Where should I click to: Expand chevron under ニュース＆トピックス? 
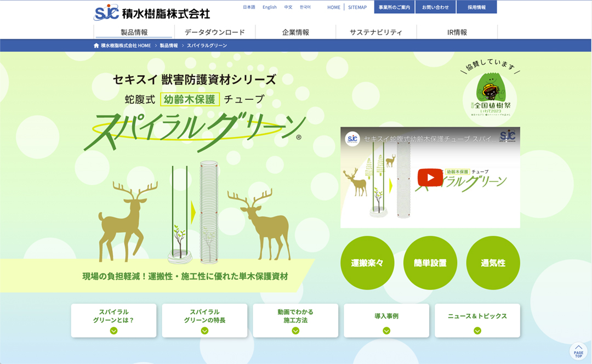tap(477, 331)
